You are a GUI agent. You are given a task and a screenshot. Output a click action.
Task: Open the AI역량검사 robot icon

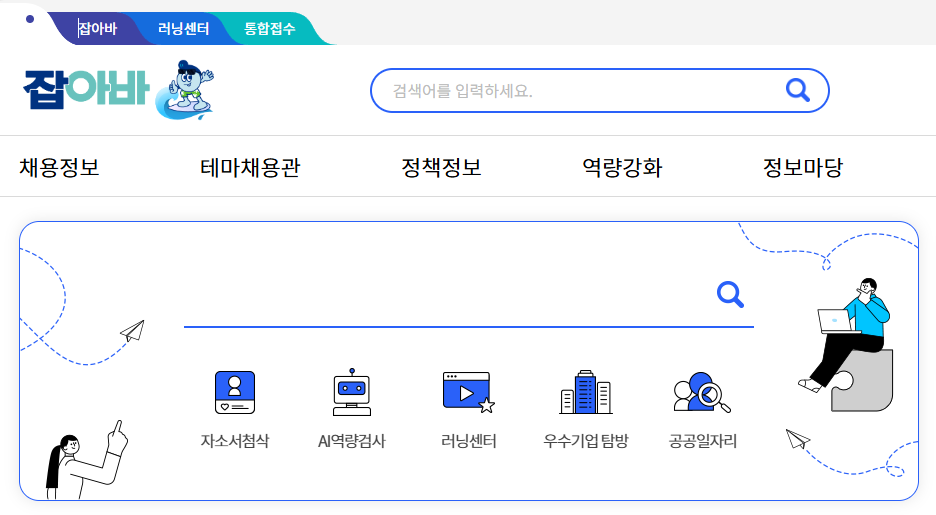[352, 392]
